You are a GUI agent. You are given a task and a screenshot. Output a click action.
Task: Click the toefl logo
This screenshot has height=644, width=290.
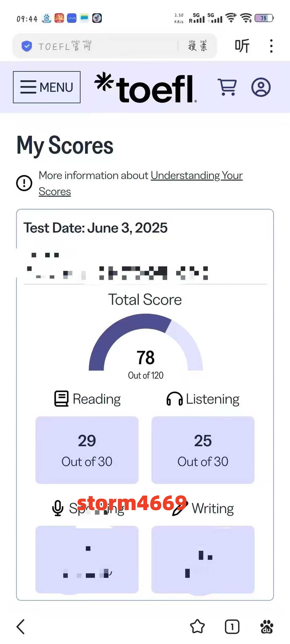click(146, 88)
